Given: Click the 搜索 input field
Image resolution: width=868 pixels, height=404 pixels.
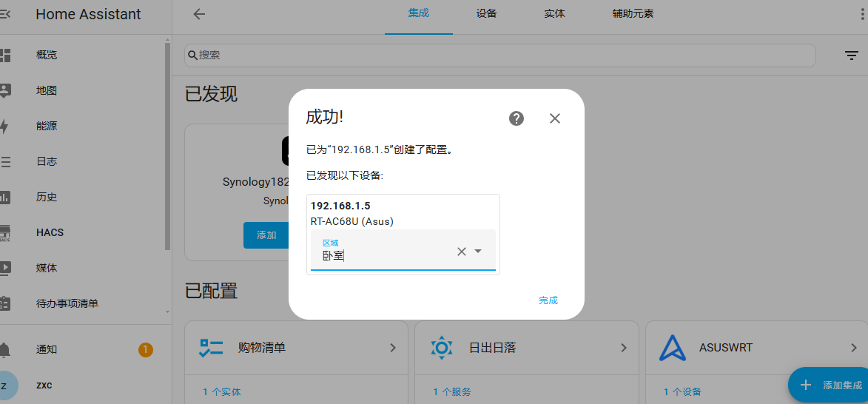Looking at the screenshot, I should [x=500, y=55].
